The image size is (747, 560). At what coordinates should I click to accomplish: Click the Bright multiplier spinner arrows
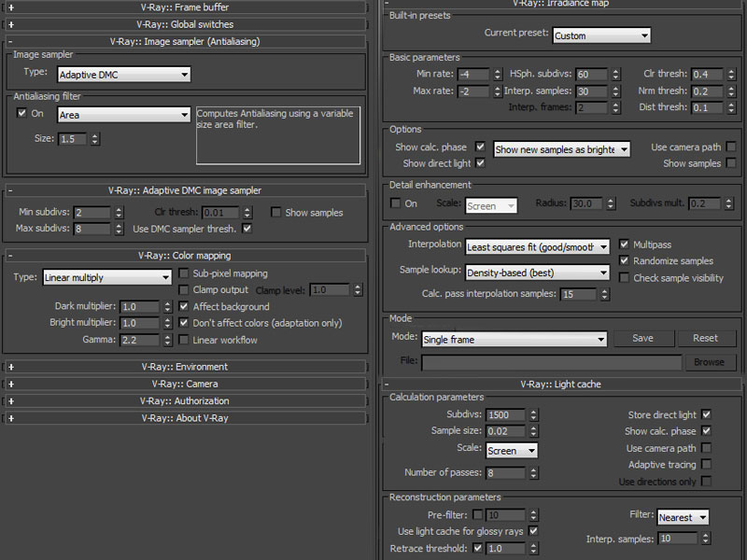[167, 323]
